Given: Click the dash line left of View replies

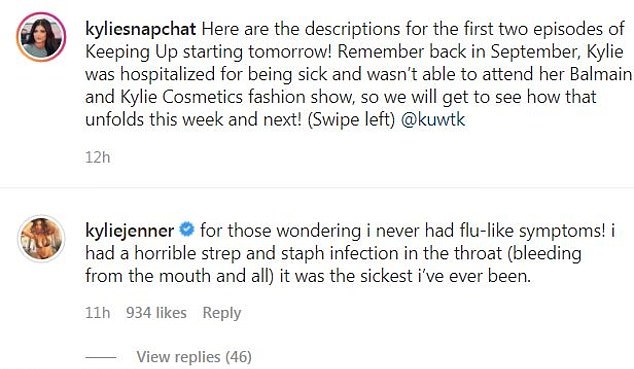Looking at the screenshot, I should coord(101,357).
